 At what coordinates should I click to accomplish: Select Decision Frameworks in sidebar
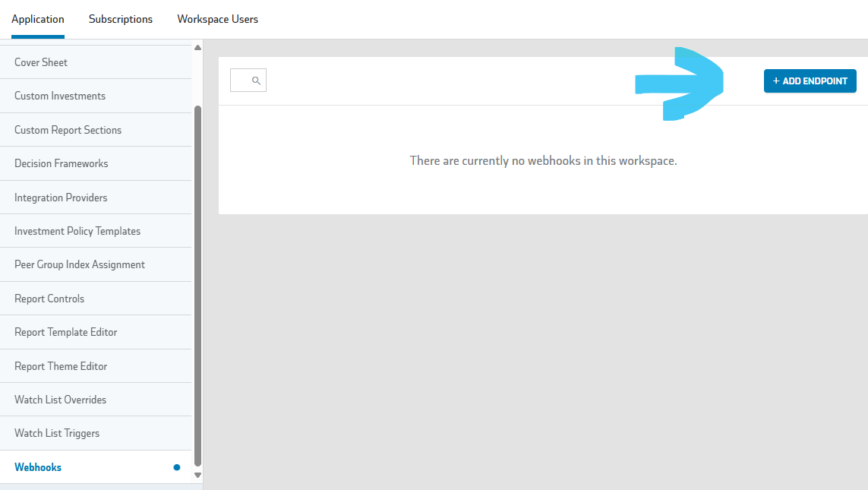click(62, 163)
